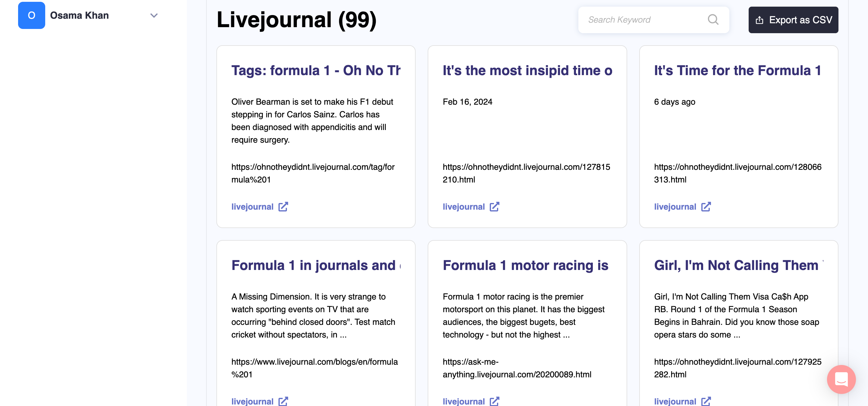Click the Oliver Bearman description paragraph

312,121
